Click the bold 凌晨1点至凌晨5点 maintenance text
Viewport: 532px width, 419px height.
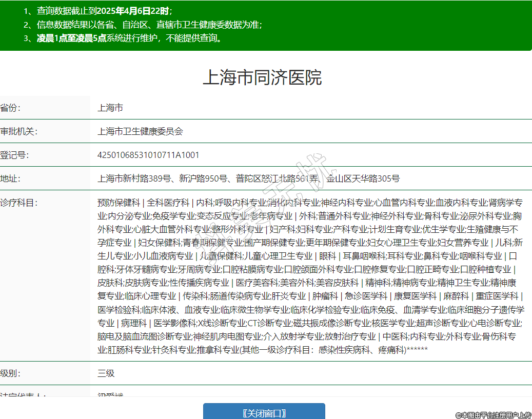click(71, 38)
